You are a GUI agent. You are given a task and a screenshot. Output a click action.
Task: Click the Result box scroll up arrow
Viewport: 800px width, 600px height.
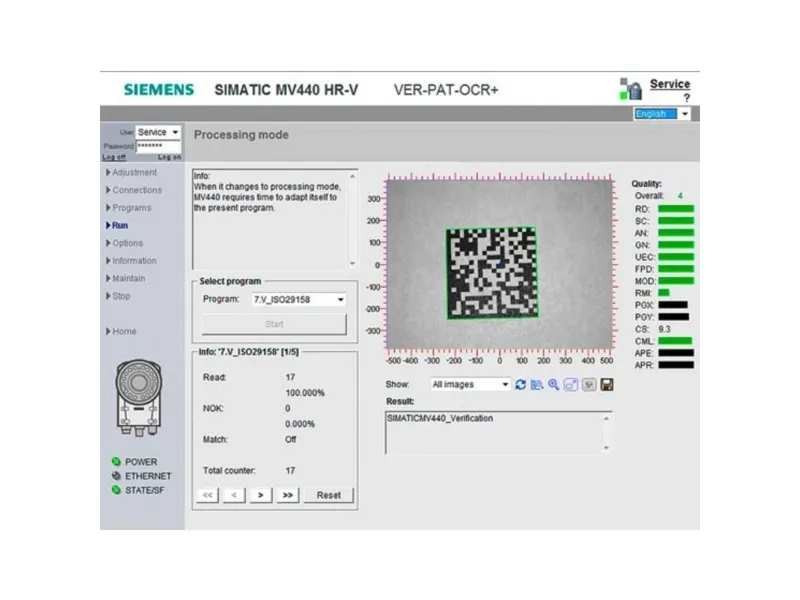(x=606, y=418)
